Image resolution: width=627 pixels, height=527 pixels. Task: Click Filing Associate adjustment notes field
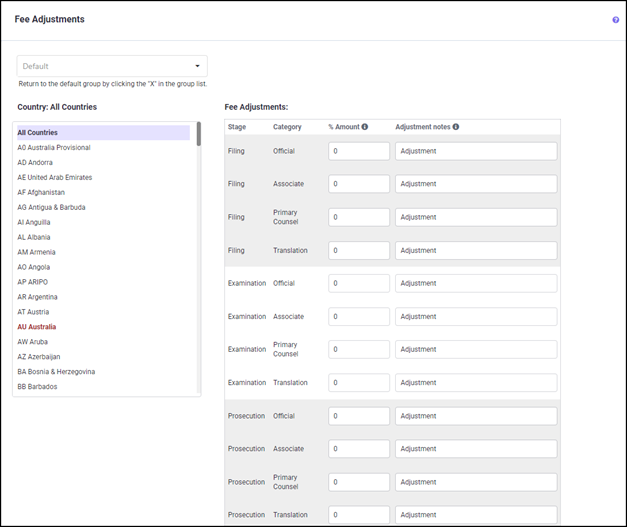[475, 184]
